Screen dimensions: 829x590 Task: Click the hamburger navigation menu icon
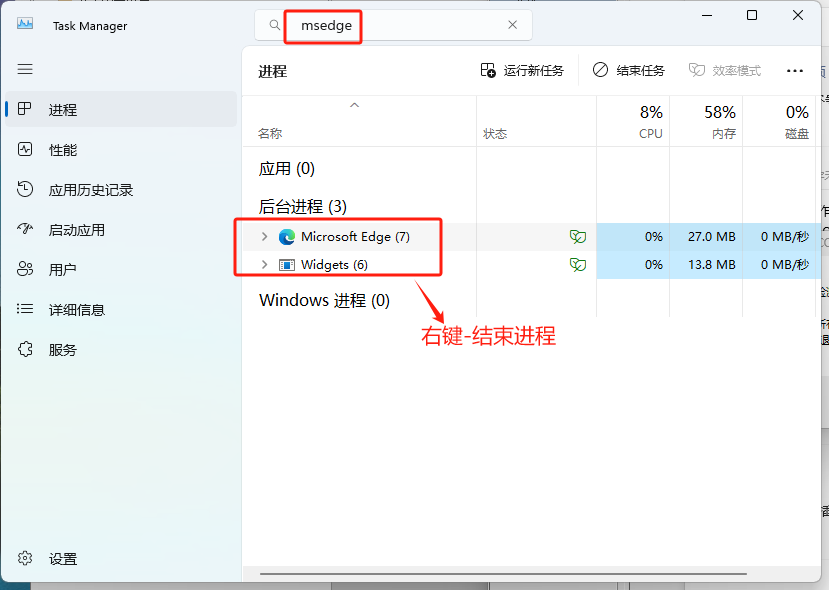(x=25, y=69)
